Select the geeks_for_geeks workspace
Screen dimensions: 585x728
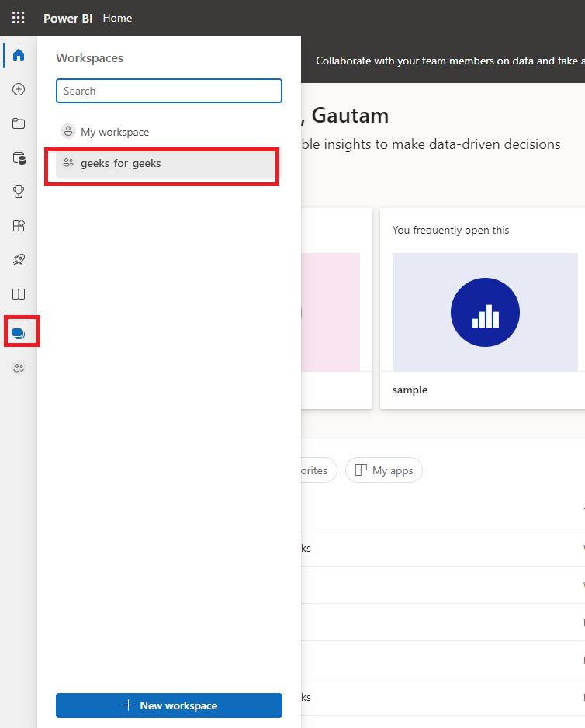point(169,164)
